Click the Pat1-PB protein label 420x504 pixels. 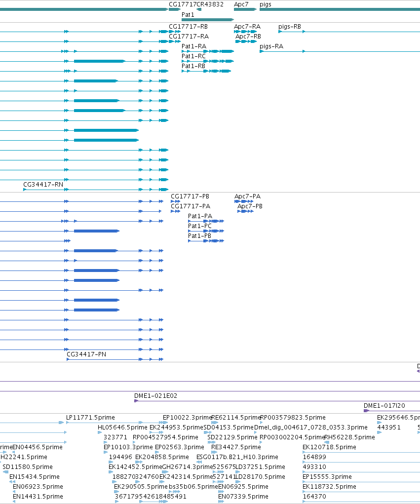pos(199,235)
